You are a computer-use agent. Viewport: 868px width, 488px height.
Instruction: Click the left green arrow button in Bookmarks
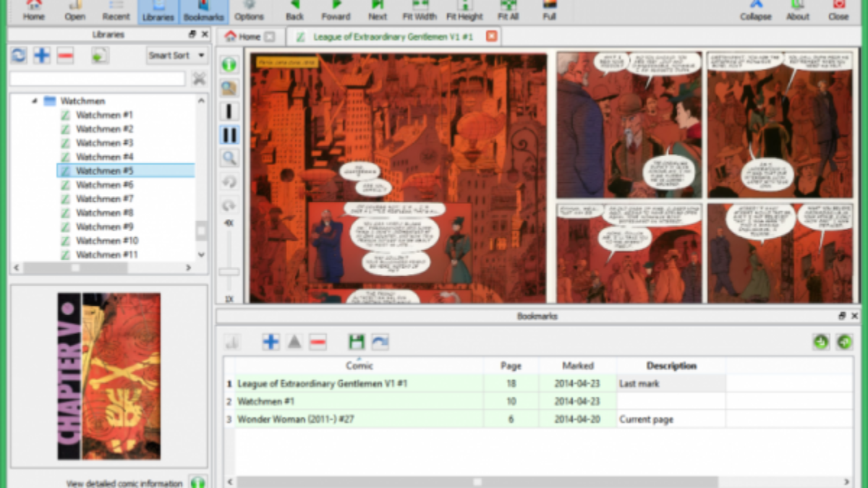click(x=820, y=342)
